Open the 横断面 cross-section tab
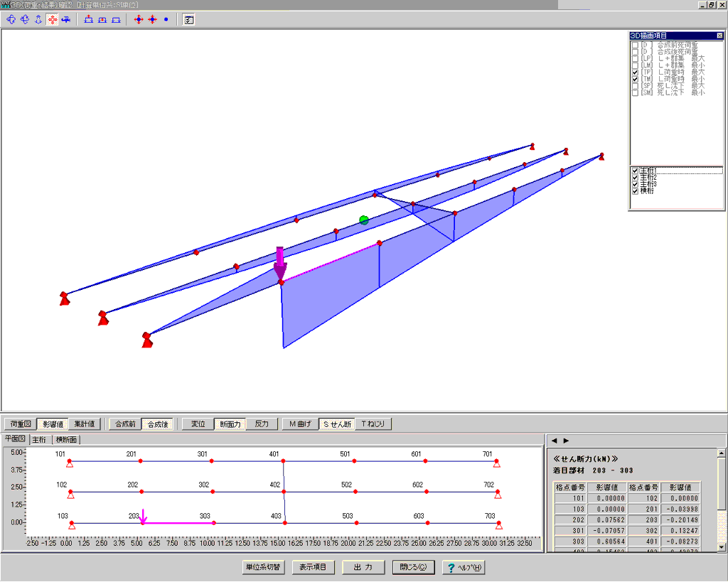 pyautogui.click(x=66, y=439)
